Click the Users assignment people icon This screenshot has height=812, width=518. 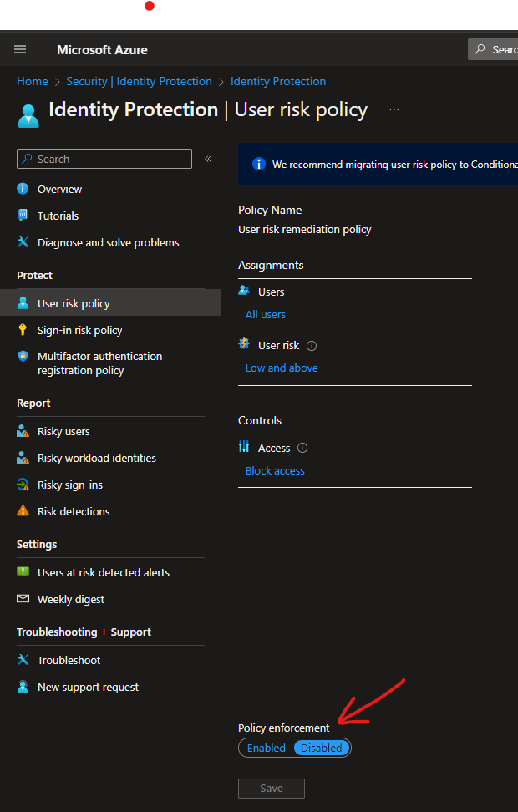(x=244, y=291)
